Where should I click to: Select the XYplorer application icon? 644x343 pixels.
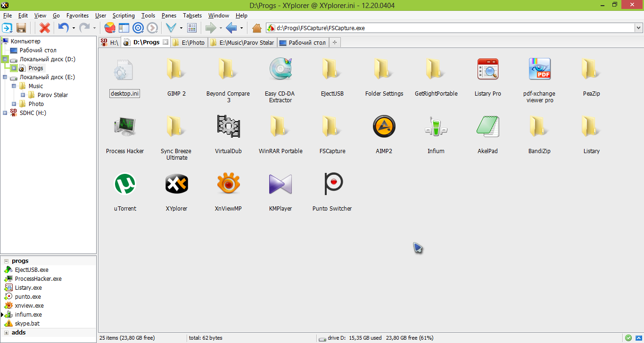click(177, 184)
